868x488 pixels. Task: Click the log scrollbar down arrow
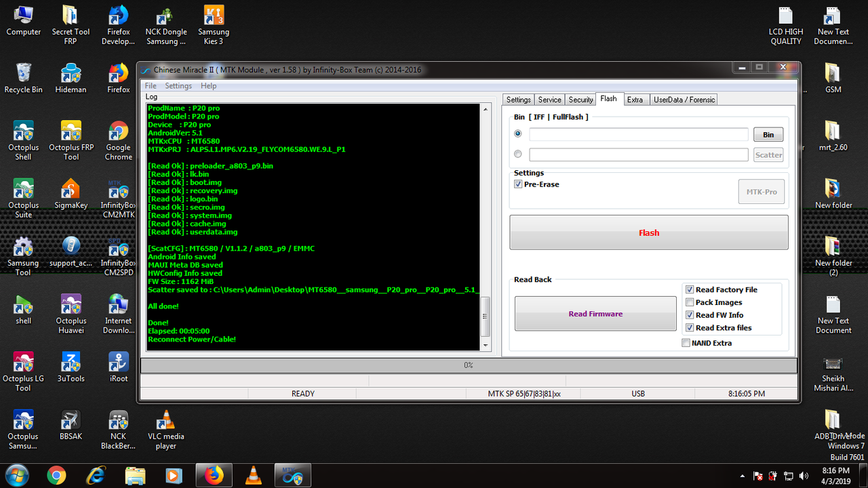click(485, 346)
